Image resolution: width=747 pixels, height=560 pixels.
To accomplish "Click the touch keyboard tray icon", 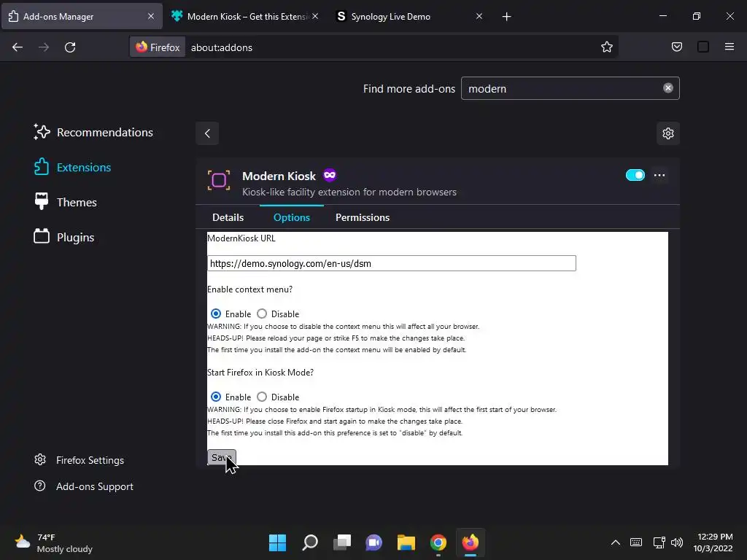I will 636,542.
